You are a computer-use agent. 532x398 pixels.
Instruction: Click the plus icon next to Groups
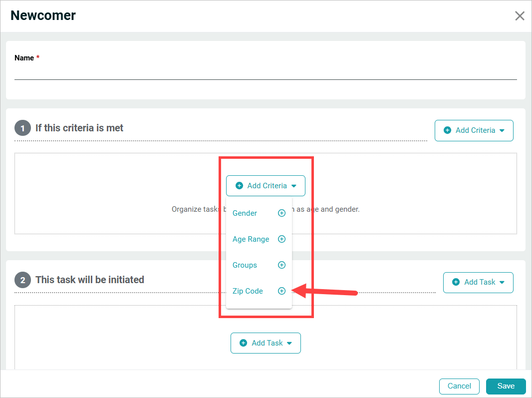click(x=281, y=265)
